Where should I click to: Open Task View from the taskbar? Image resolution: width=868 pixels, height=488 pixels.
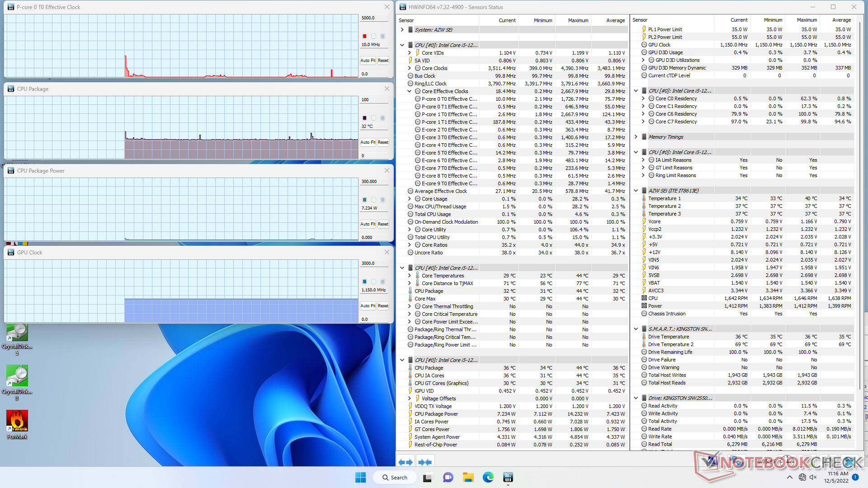pos(427,477)
